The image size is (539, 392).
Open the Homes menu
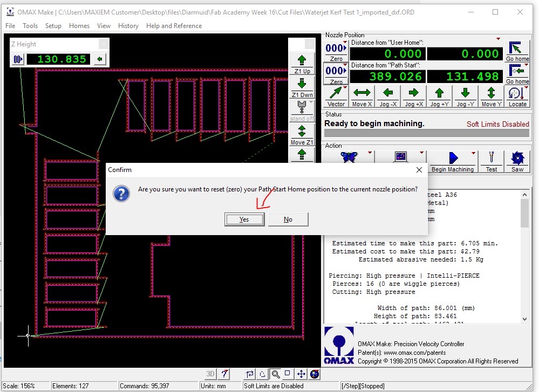coord(79,26)
